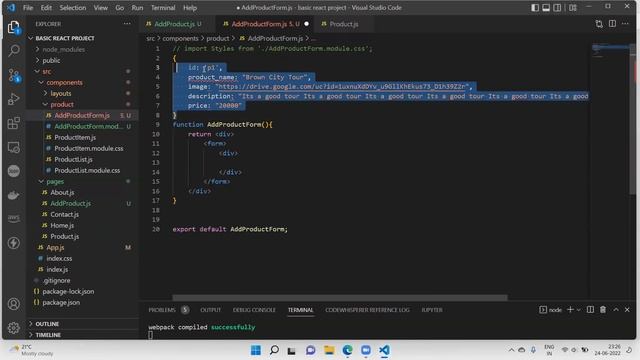Open Customize Layout icon in title bar
Screen dimensions: 640x360
(x=573, y=7)
